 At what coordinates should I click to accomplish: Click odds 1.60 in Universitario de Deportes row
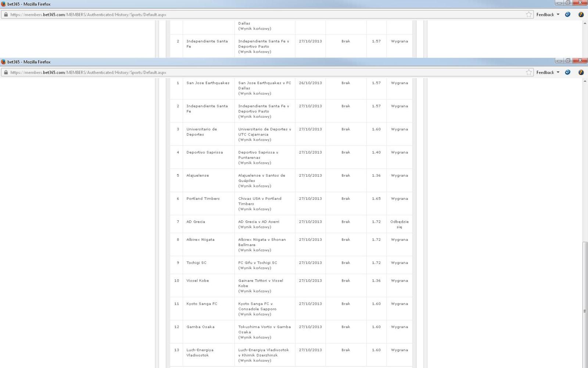(376, 129)
